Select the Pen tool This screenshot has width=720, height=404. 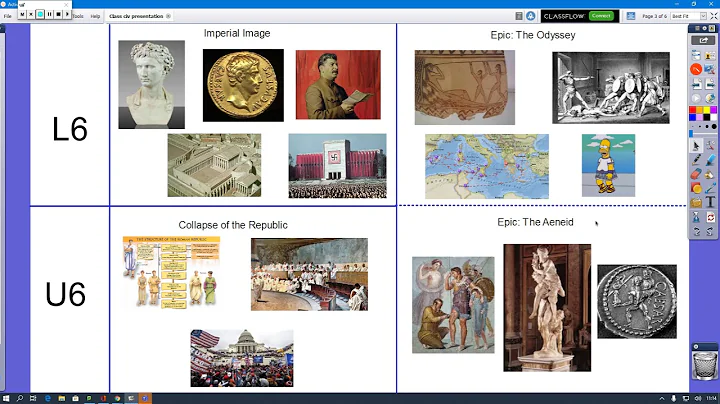coord(696,160)
